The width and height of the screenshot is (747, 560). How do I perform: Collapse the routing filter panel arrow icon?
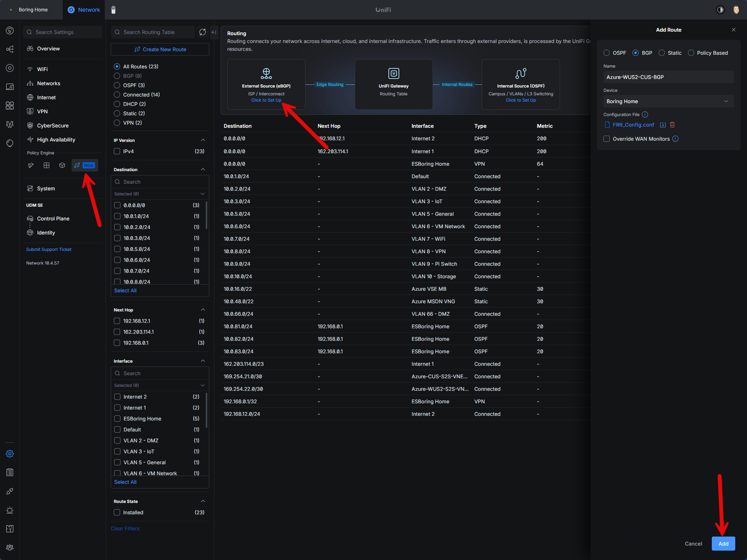214,32
